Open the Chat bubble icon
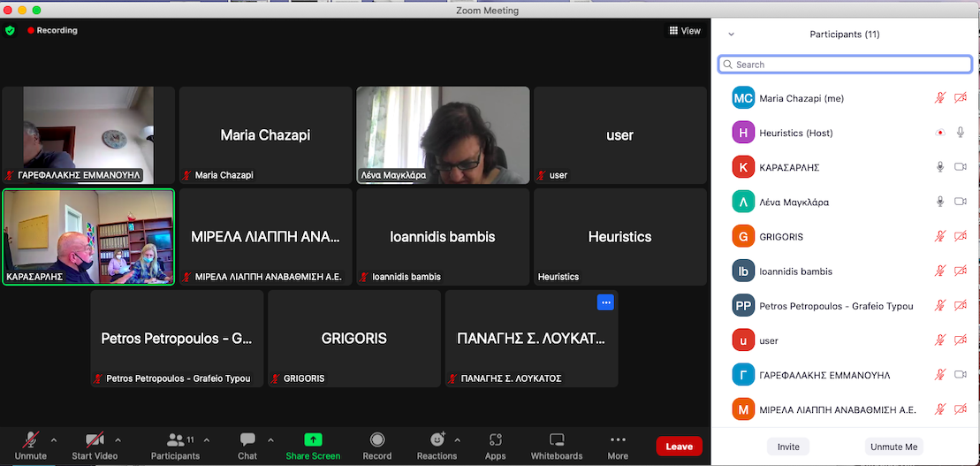 click(247, 439)
